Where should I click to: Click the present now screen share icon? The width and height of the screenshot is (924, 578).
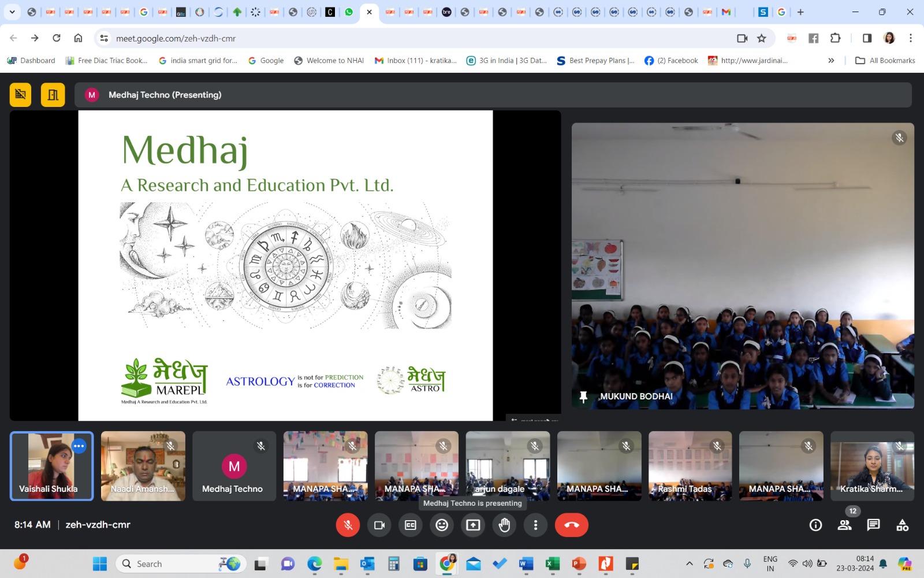click(x=473, y=525)
